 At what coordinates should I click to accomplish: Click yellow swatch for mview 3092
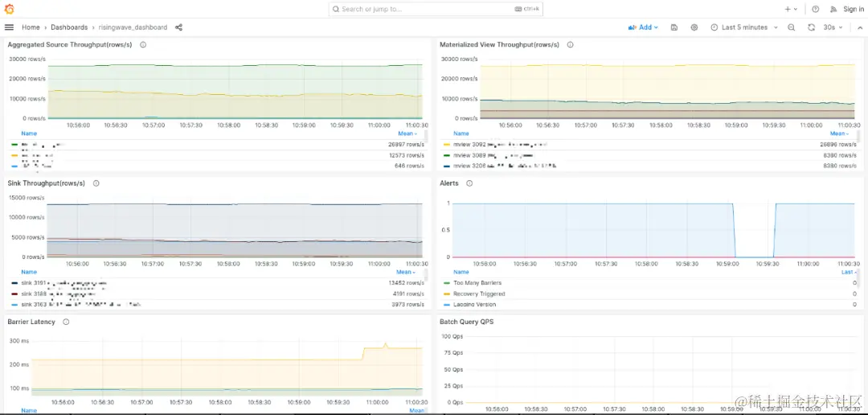point(448,145)
